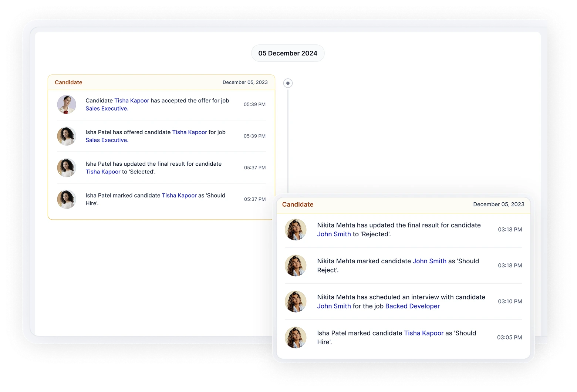This screenshot has width=577, height=392.
Task: Click the avatar next to the 05:37 PM 'Should Hire' entry
Action: pos(67,199)
